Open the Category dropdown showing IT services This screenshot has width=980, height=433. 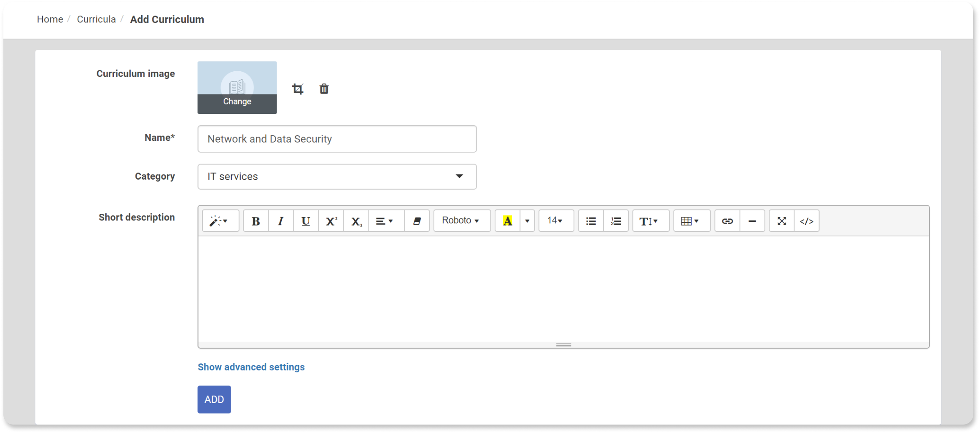(337, 177)
